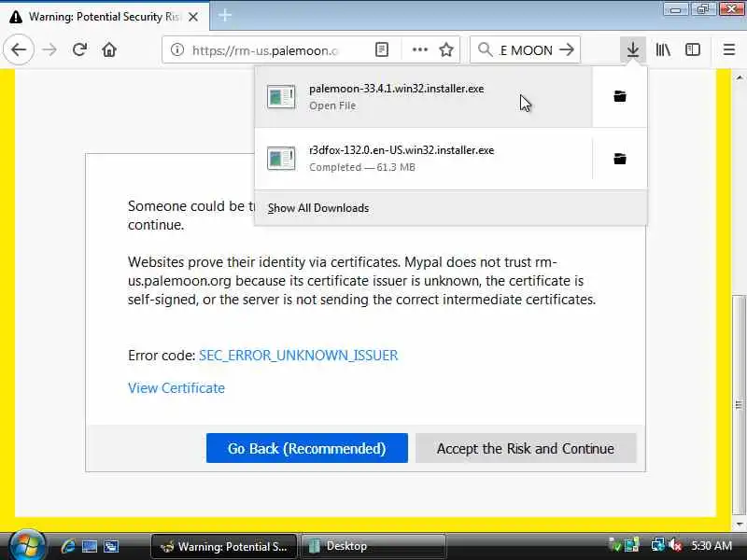Go back to the previous page
This screenshot has width=747, height=560.
[19, 49]
